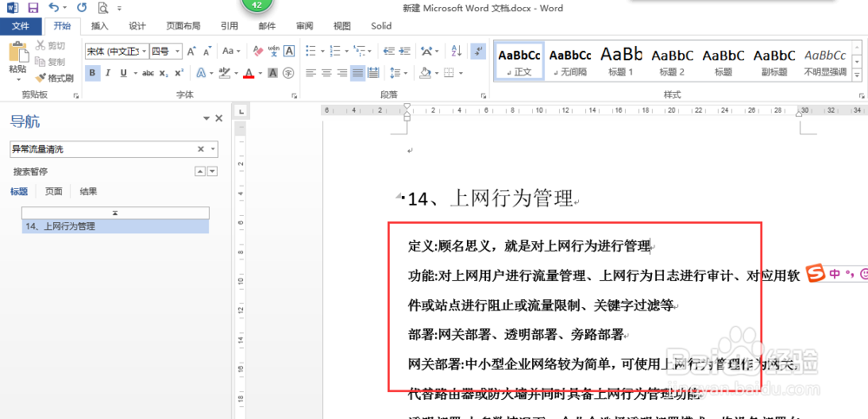Switch to the 设计 (Design) tab
Screen dimensions: 868x419
pos(137,26)
